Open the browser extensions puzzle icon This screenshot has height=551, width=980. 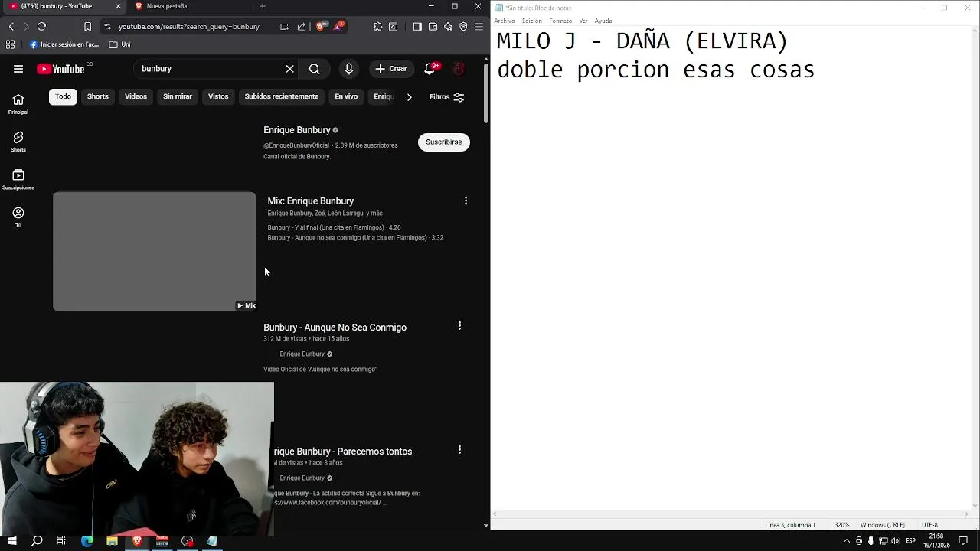(377, 26)
